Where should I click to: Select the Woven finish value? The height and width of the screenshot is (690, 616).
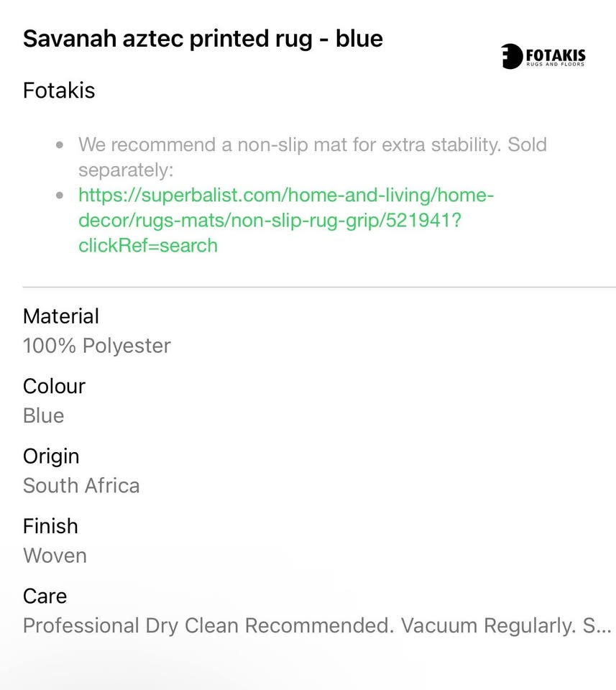[x=55, y=556]
